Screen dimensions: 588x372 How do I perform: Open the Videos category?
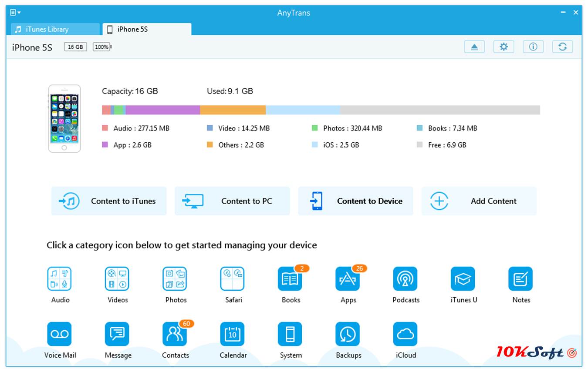coord(118,279)
